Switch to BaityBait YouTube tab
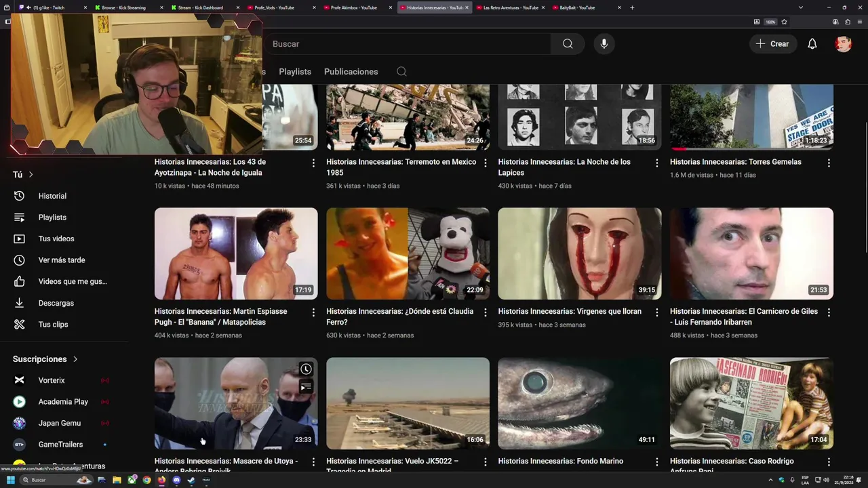The width and height of the screenshot is (868, 488). tap(586, 7)
